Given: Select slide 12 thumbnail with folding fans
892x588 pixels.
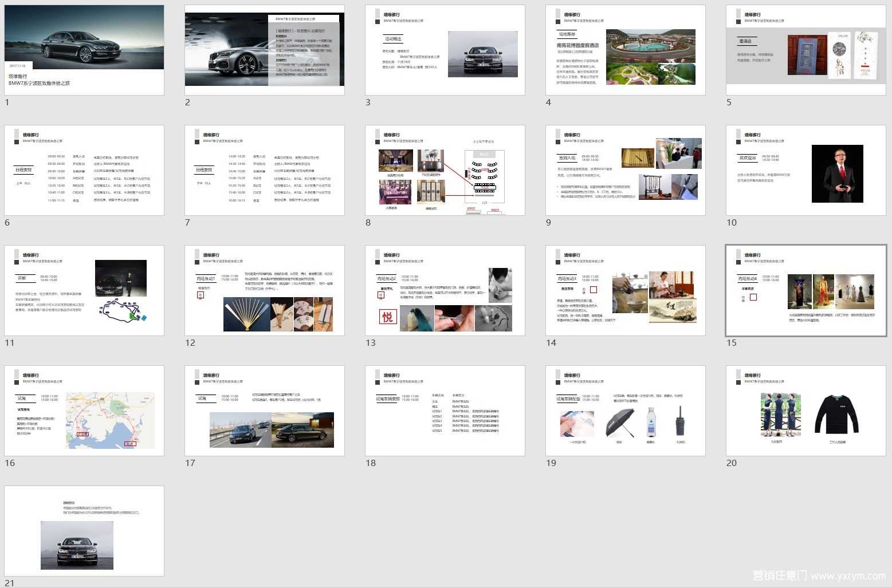Looking at the screenshot, I should (x=265, y=291).
